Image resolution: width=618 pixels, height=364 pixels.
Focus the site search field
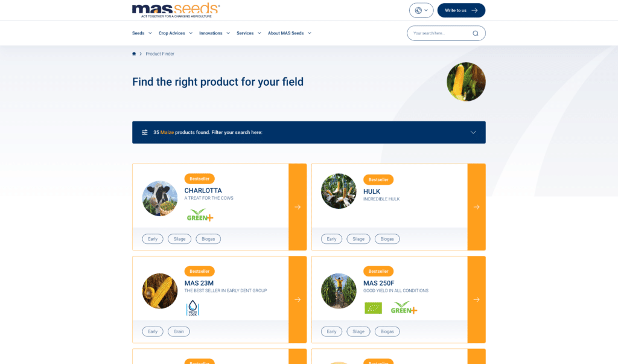(x=446, y=33)
